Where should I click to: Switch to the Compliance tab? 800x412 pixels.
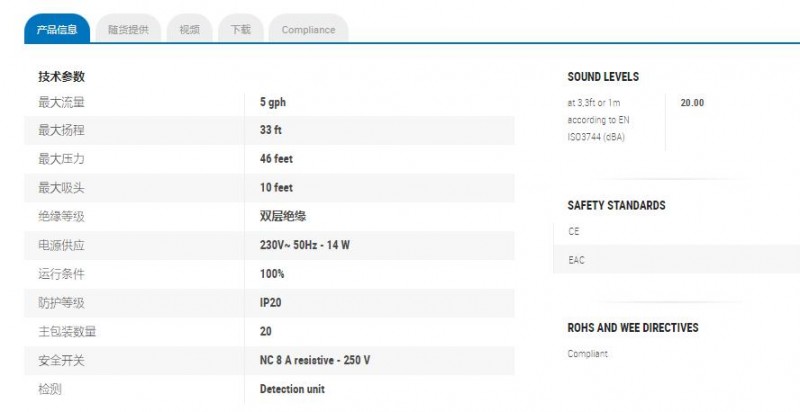coord(308,29)
